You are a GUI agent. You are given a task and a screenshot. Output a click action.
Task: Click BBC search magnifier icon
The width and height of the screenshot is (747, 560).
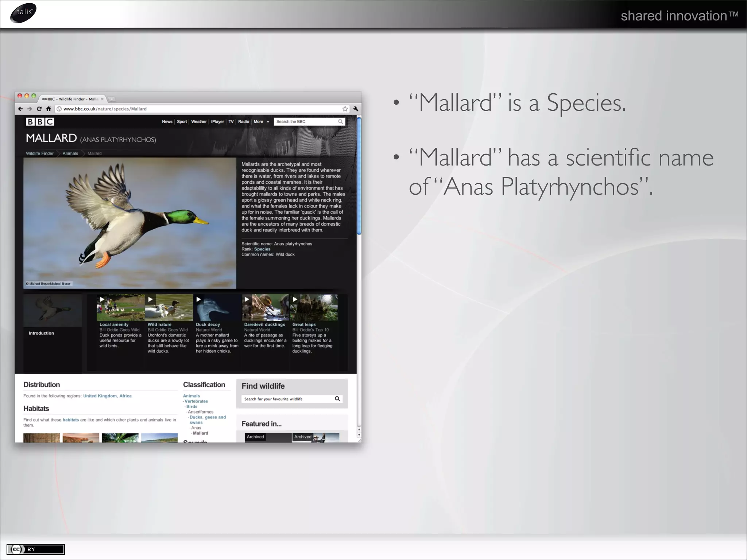point(340,121)
